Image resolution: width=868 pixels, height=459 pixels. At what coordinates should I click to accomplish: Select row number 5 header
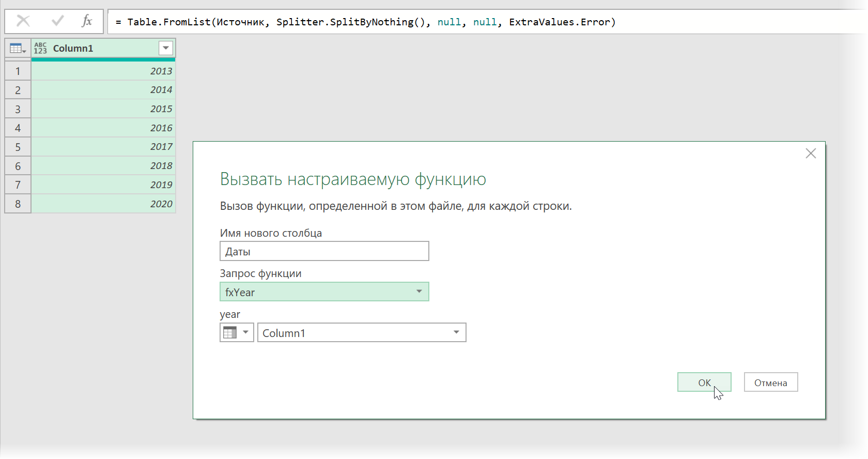(x=18, y=147)
